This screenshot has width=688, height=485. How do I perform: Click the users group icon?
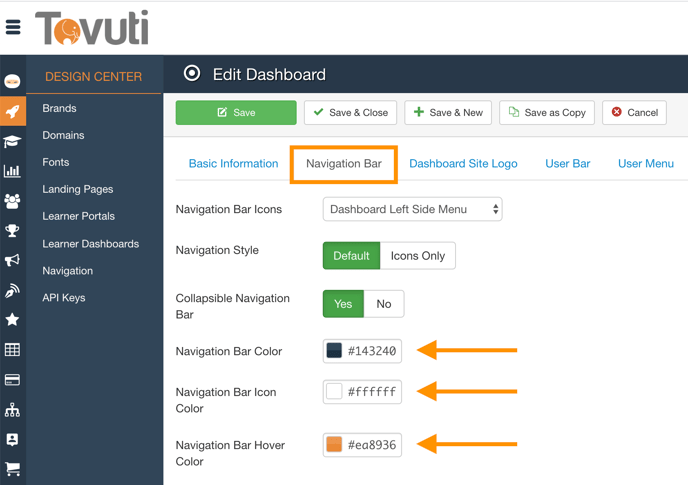tap(12, 201)
